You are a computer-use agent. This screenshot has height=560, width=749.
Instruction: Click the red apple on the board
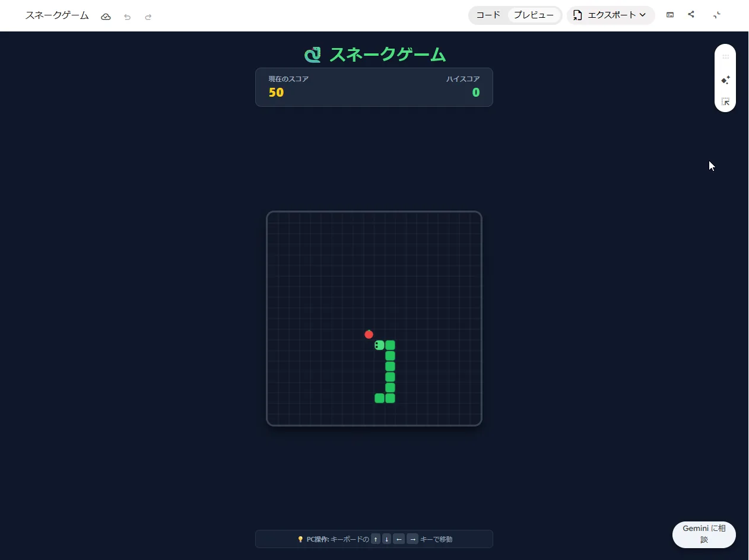pyautogui.click(x=369, y=334)
